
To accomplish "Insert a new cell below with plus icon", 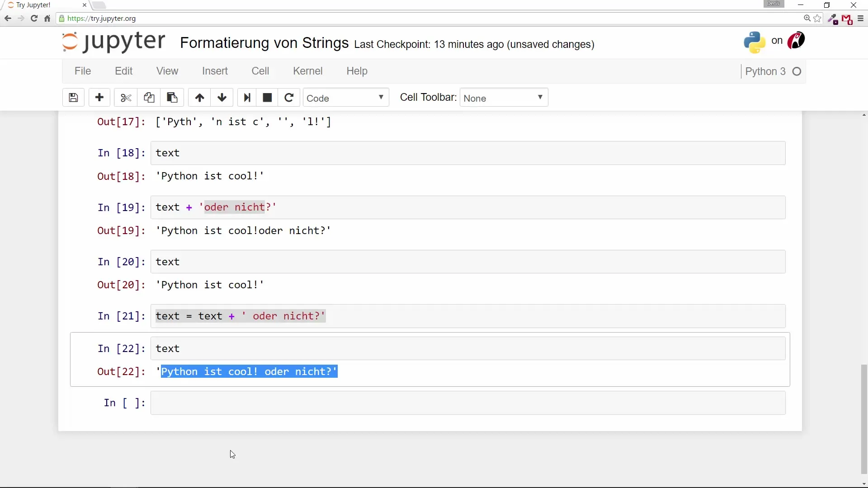I will point(99,98).
